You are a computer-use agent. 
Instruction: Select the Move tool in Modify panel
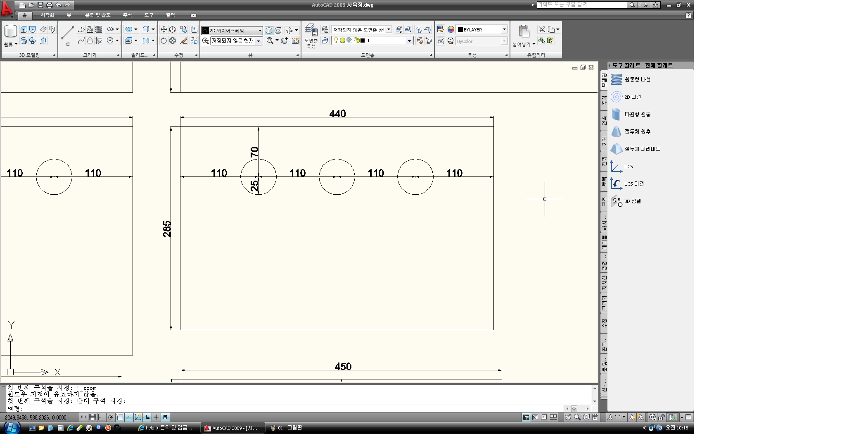click(x=164, y=29)
